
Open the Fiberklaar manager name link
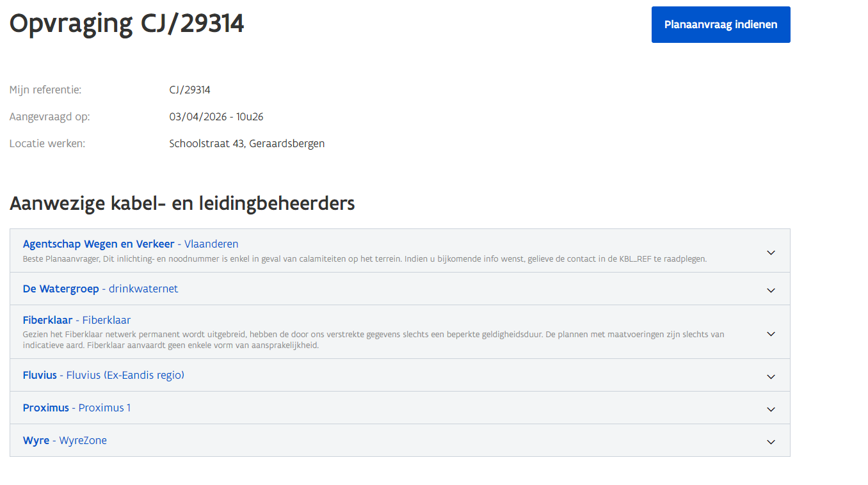(x=47, y=320)
